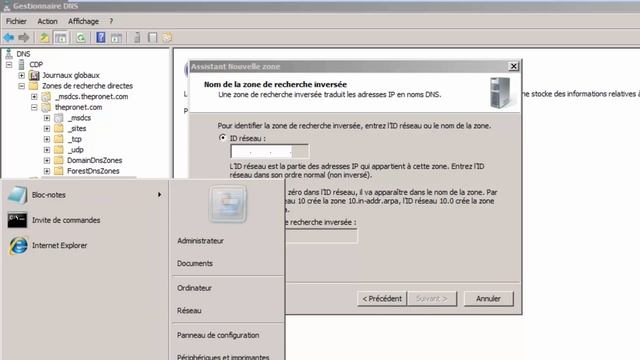640x360 pixels.
Task: Click the _msdcs.thepronet.com zone icon
Action: (47, 97)
